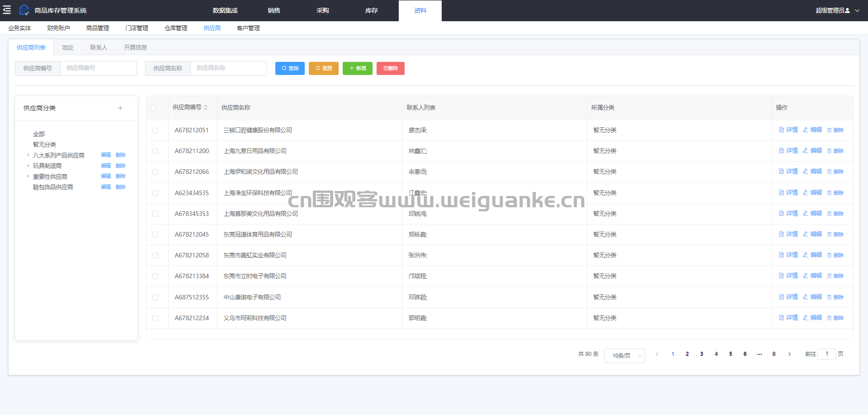Screen dimensions: 868x415
Task: Click delete icon for 上海慕那美文化用品有限公司
Action: pos(829,214)
